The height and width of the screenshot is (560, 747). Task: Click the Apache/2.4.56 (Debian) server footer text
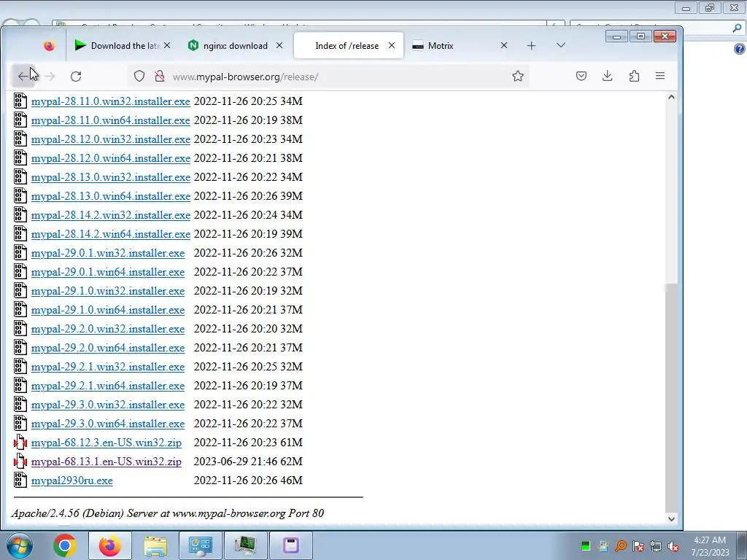point(168,513)
